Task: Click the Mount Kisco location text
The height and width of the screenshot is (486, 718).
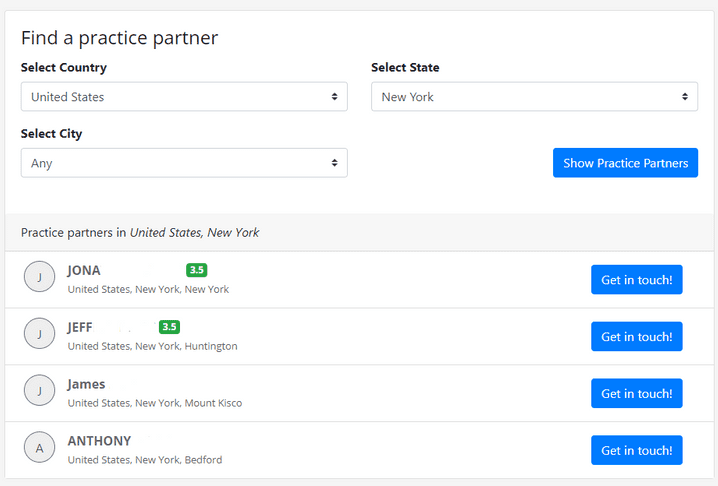Action: pyautogui.click(x=213, y=403)
